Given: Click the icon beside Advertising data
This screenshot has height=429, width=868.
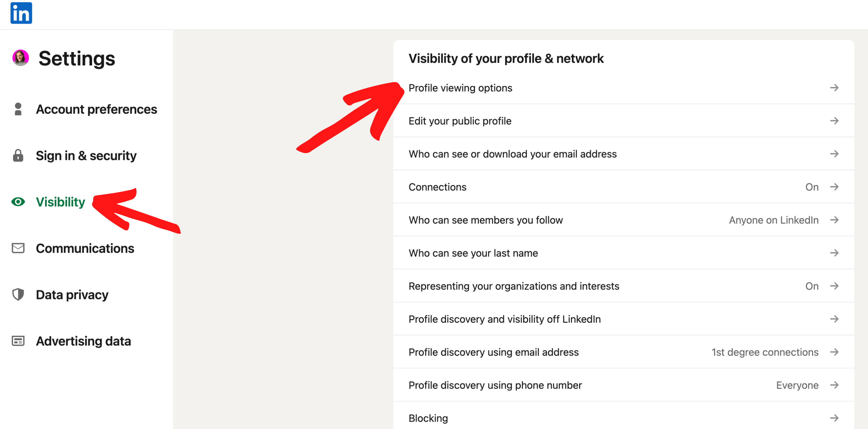Looking at the screenshot, I should click(x=18, y=341).
